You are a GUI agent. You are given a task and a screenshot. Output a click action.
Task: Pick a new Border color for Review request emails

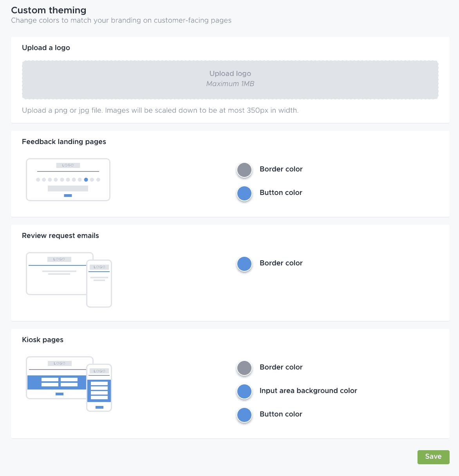coord(244,264)
